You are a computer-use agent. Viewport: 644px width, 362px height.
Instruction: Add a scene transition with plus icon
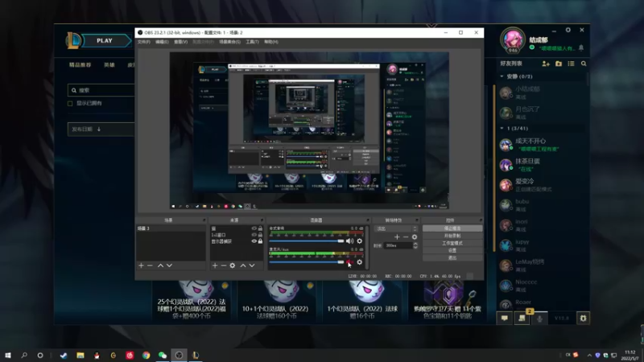(x=397, y=237)
